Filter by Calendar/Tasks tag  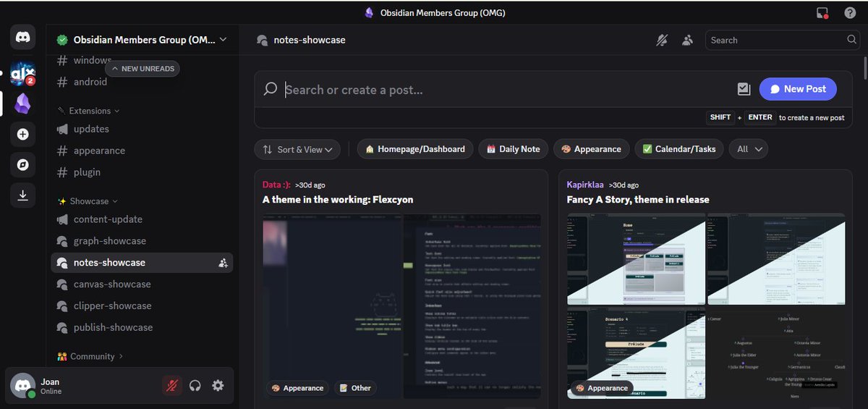[679, 149]
